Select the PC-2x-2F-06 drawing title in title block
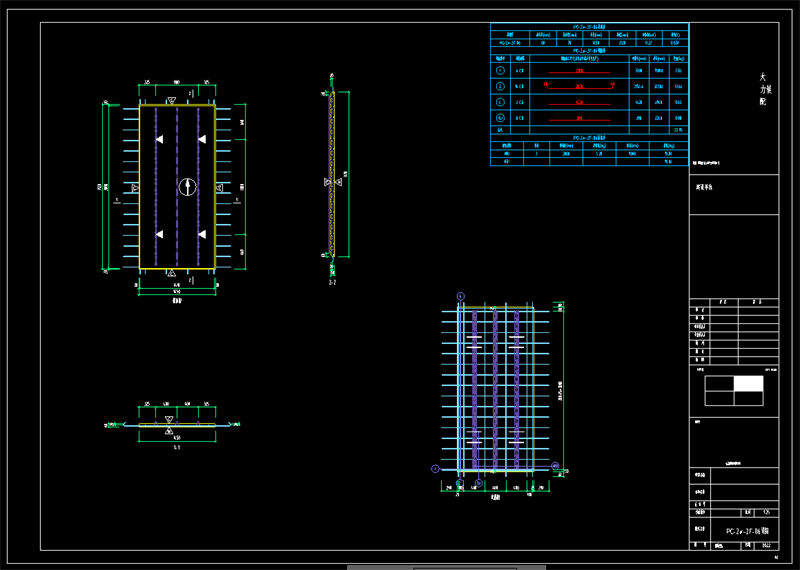 [x=747, y=531]
